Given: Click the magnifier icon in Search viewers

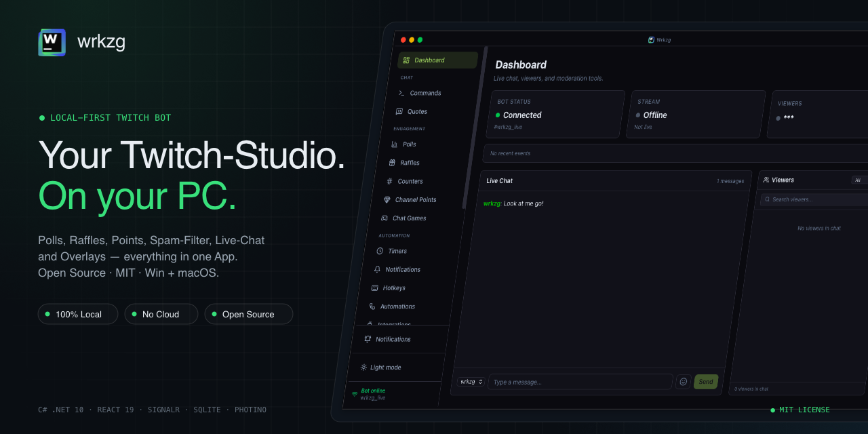Looking at the screenshot, I should 767,199.
